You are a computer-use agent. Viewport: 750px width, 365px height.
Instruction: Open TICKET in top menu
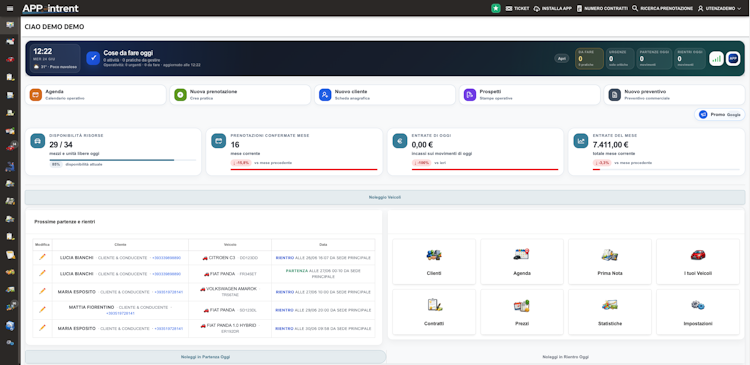coord(517,8)
